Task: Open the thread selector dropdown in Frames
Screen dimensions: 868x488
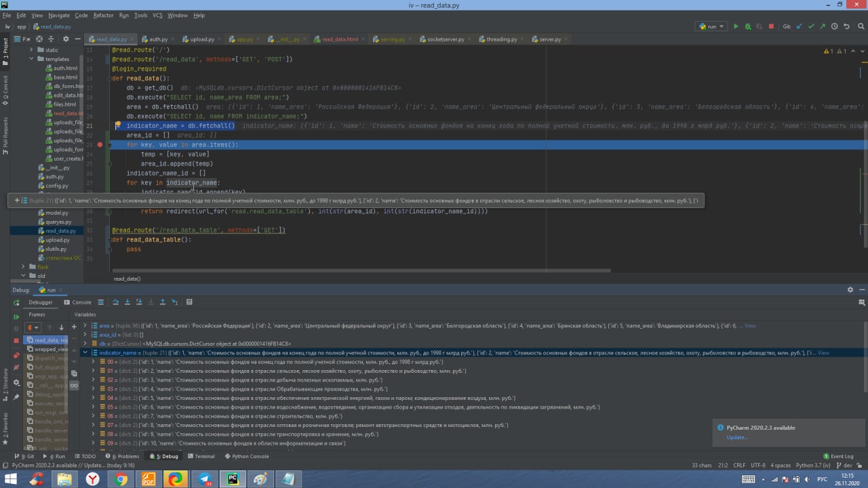Action: tap(33, 327)
